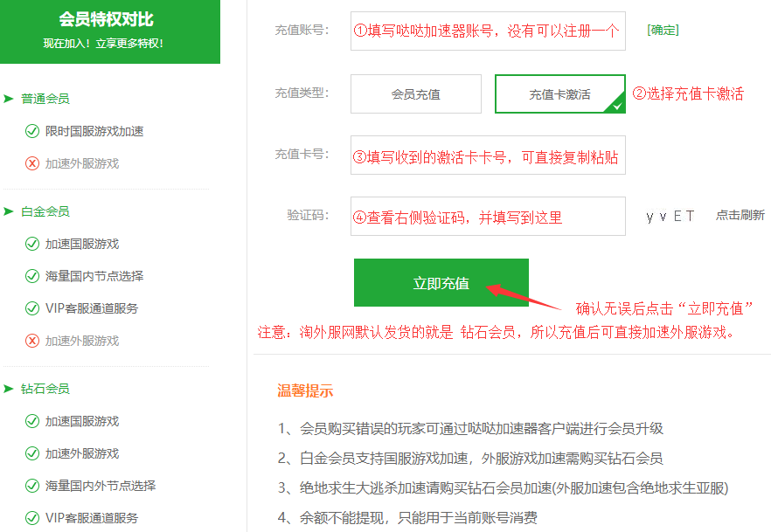Click the 限时国服游戏加速 text
Screen dimensions: 771x532
[x=94, y=131]
